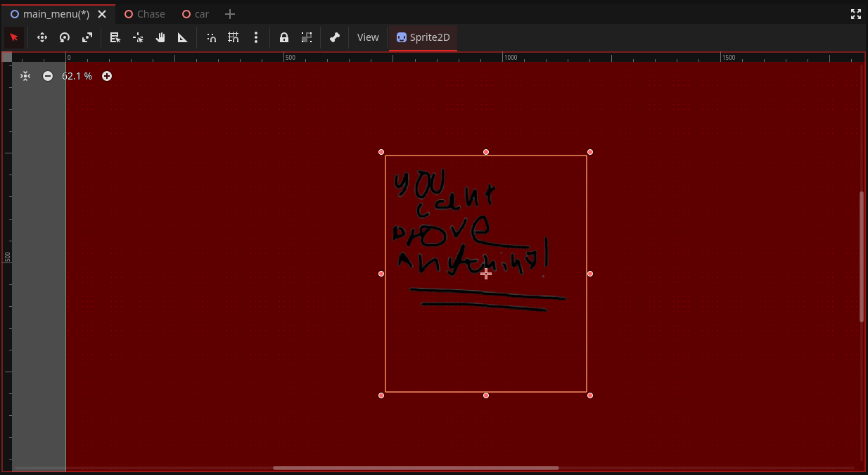Screen dimensions: 868x475
Task: Click the sprite's bottom-left resize handle
Action: [381, 395]
